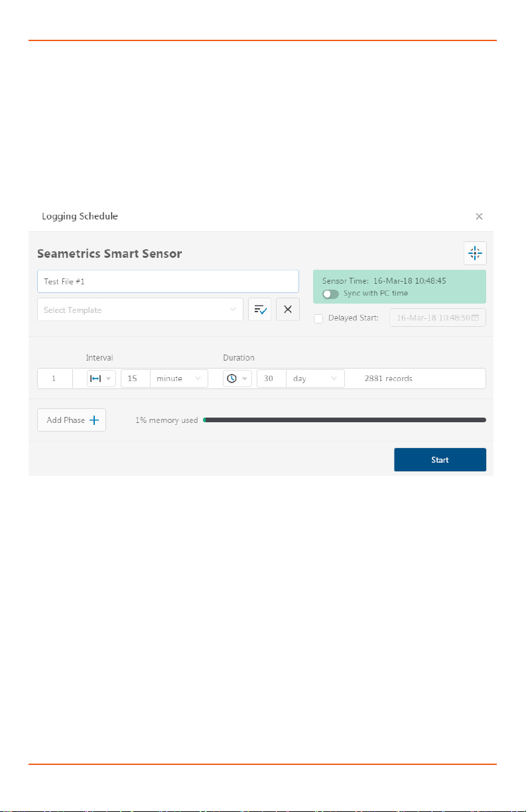Click the memory used progress bar
This screenshot has height=812, width=526.
[x=344, y=420]
